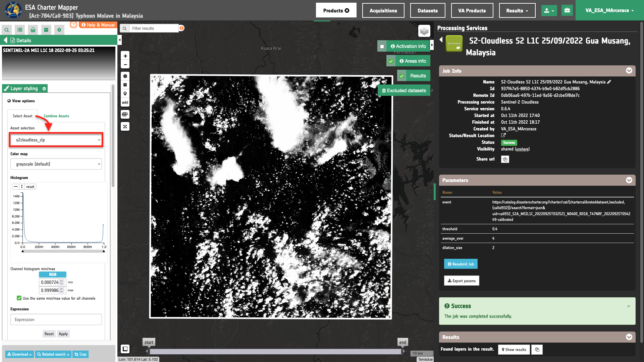
Task: Switch to the VA Products tab
Action: click(x=472, y=10)
